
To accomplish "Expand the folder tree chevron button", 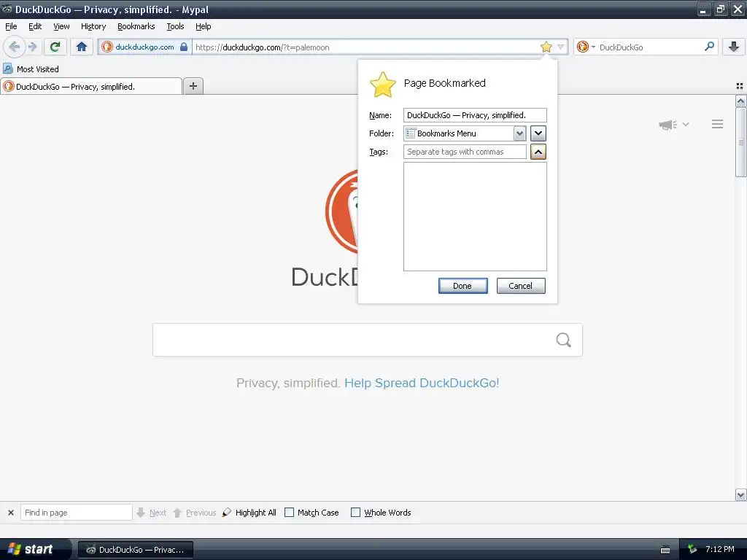I will (x=538, y=133).
